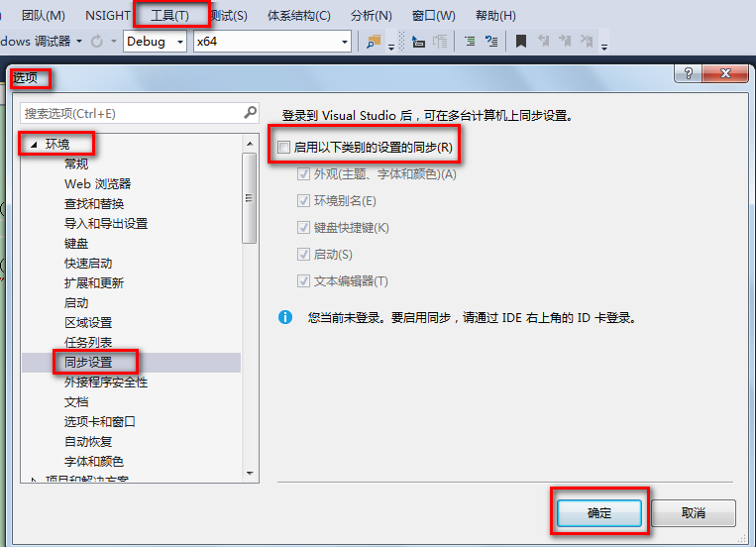Click the options tree vertical scrollbar thumb
The width and height of the screenshot is (756, 547).
click(x=250, y=198)
